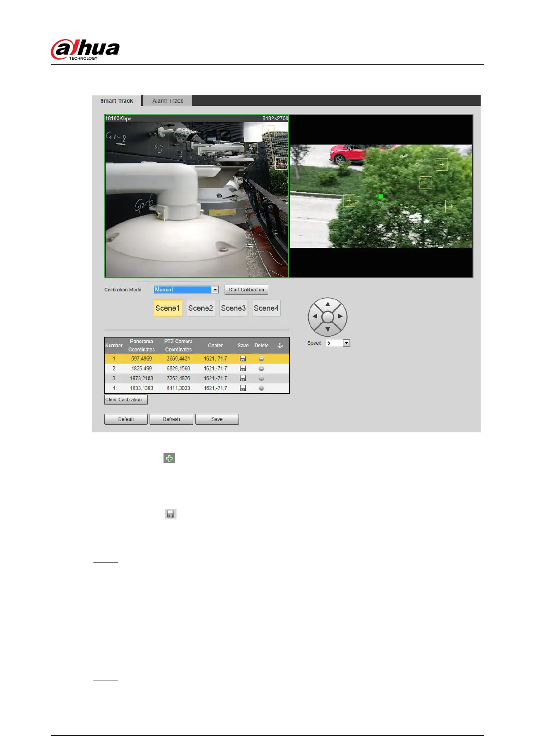Screen dimensions: 535x756
Task: Click the PTZ camera video view with the red car
Action: click(x=381, y=196)
